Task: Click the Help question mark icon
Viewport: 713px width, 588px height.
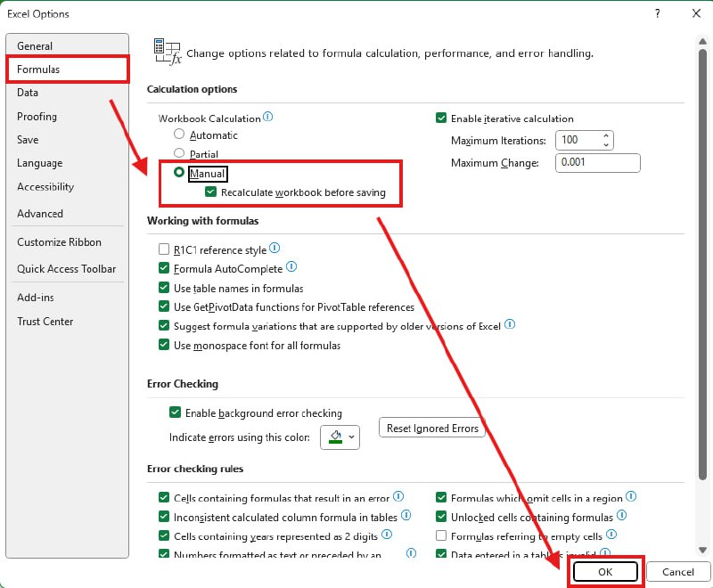Action: click(x=658, y=13)
